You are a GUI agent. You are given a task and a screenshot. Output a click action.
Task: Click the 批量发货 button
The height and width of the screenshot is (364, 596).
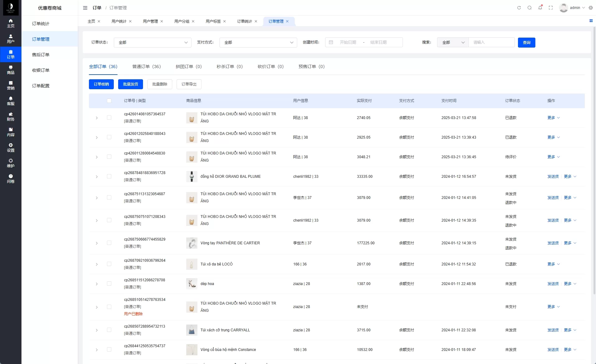point(131,84)
